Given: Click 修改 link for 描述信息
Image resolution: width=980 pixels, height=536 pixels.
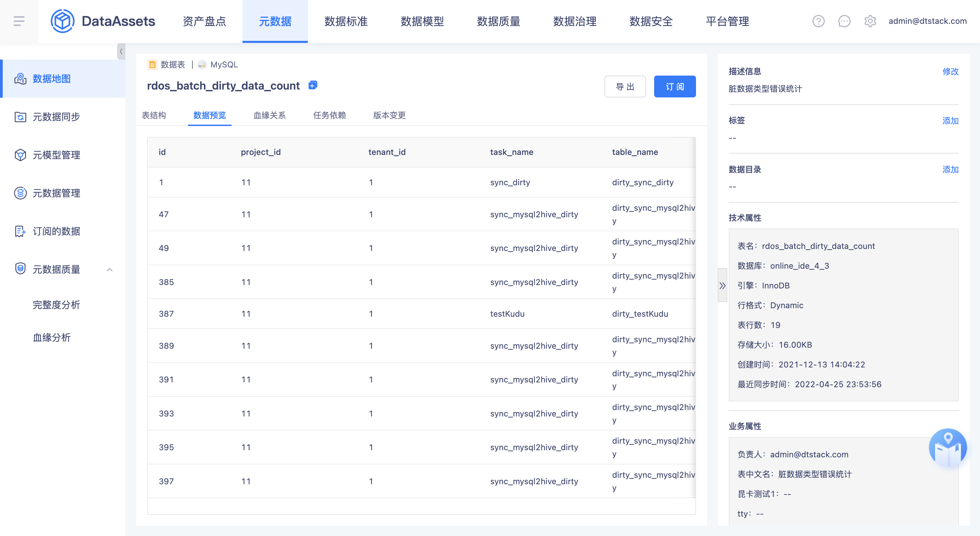Looking at the screenshot, I should [x=950, y=72].
